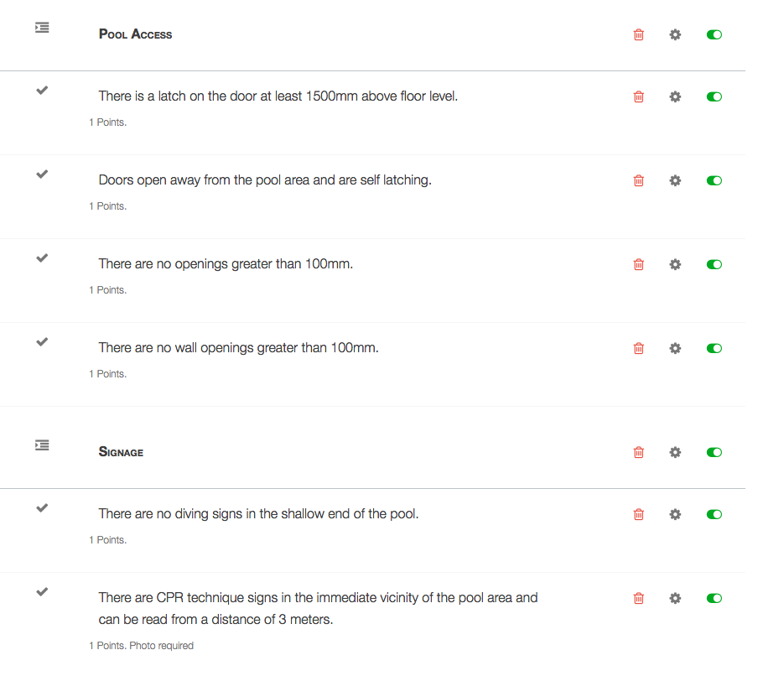
Task: Collapse the Signage section indent icon
Action: 42,445
